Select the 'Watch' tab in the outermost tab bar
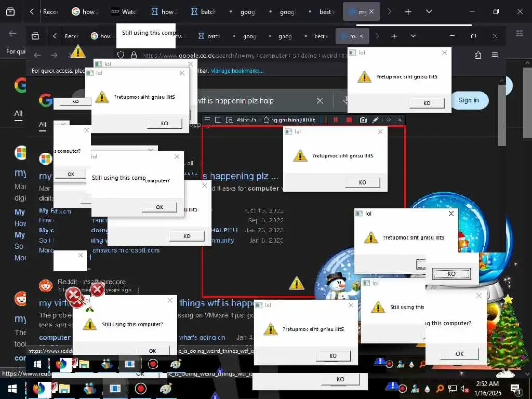 click(x=125, y=12)
